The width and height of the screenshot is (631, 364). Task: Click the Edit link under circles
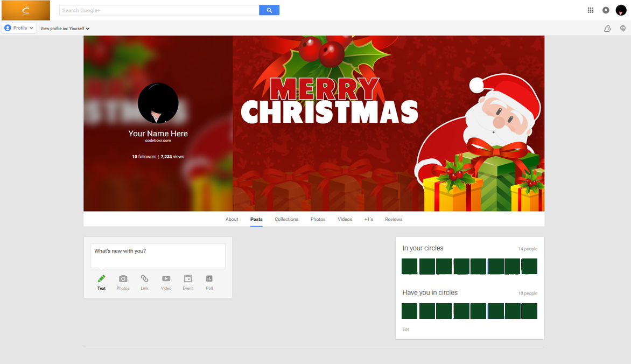406,330
